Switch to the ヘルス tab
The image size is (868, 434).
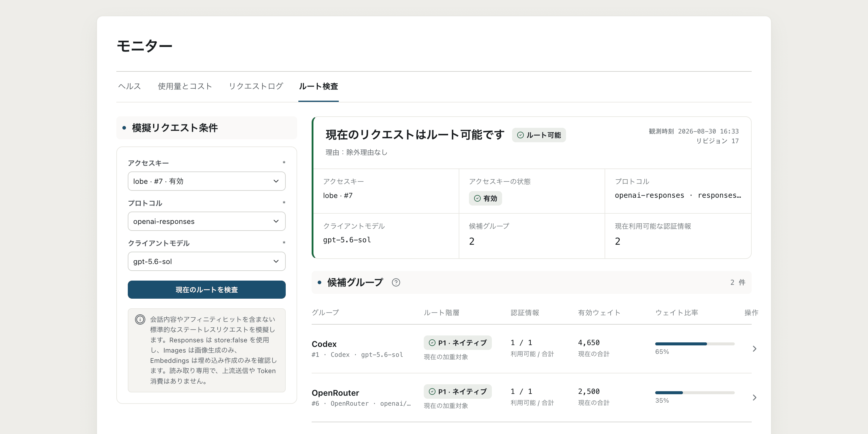click(x=129, y=86)
